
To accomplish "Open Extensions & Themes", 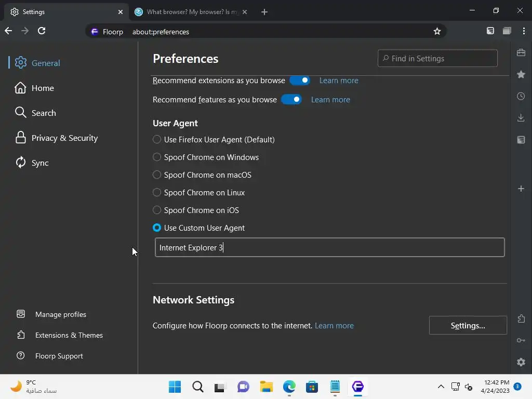I will 59,335.
